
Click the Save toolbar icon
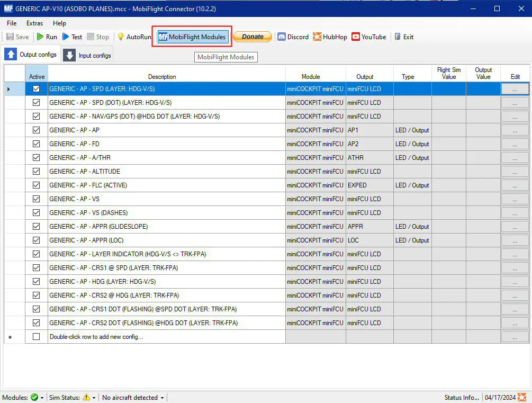click(17, 37)
